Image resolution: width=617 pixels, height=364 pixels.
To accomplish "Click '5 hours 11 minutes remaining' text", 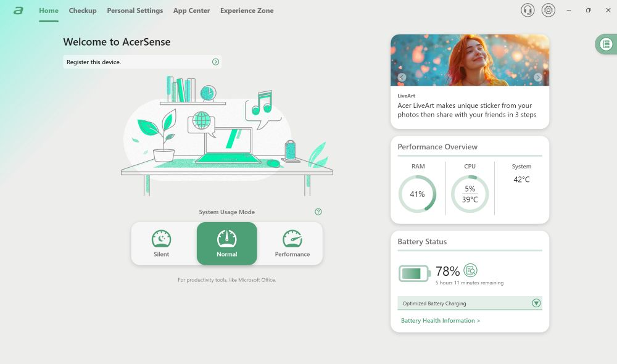I will tap(470, 283).
